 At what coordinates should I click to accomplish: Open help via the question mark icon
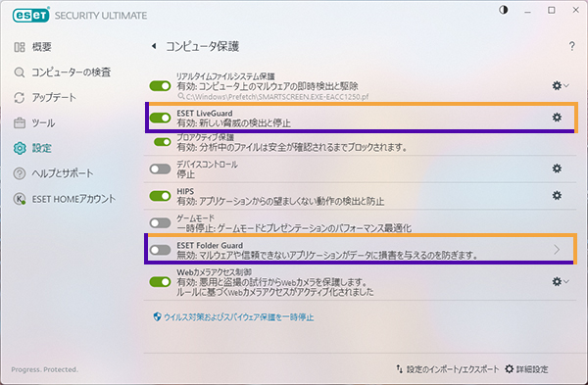(x=571, y=46)
